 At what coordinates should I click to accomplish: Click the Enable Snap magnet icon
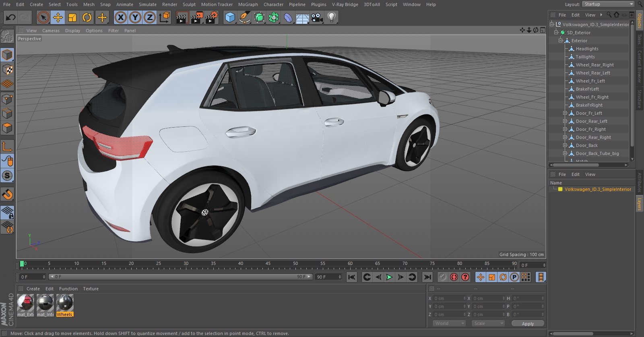[8, 194]
